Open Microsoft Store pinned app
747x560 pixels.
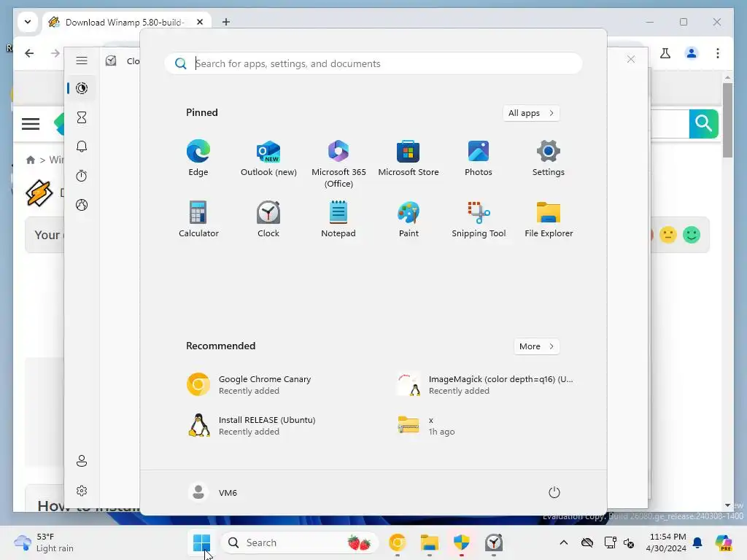coord(409,158)
